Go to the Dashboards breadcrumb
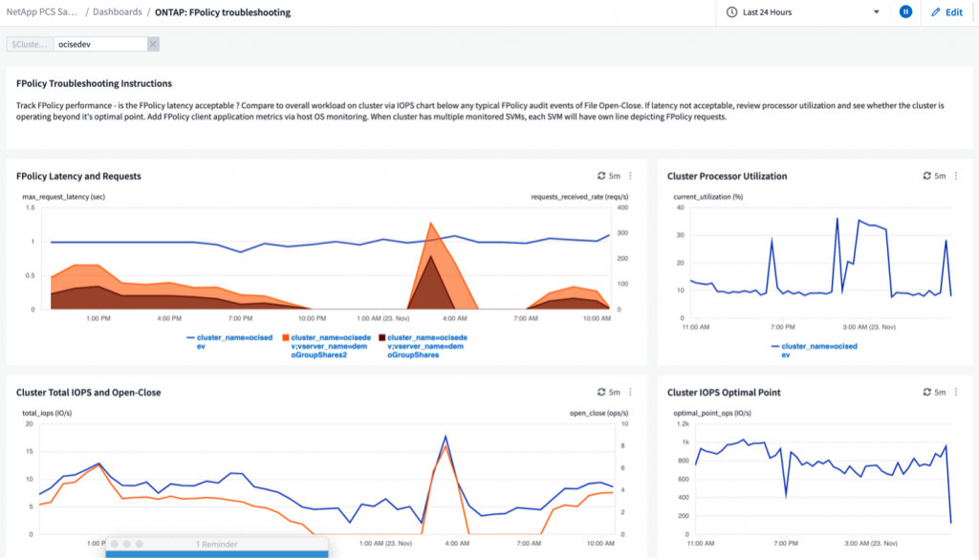Screen dimensions: 979x560 (118, 12)
